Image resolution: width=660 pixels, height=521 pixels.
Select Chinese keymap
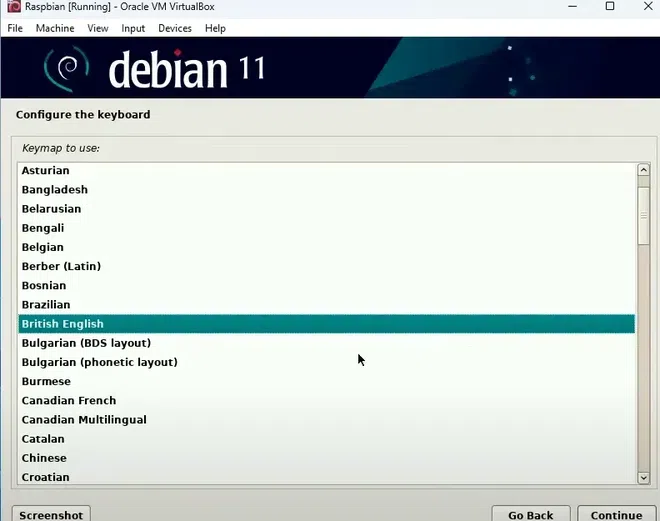[x=327, y=458]
